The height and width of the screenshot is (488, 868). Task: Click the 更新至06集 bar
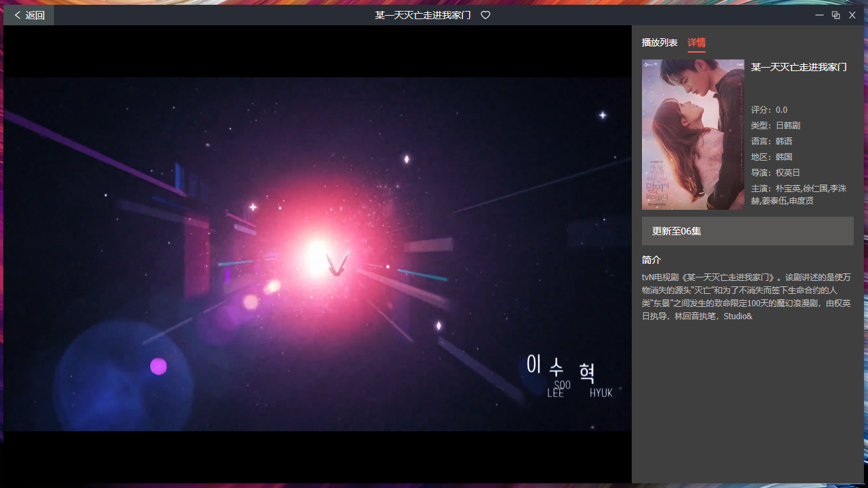[x=748, y=231]
